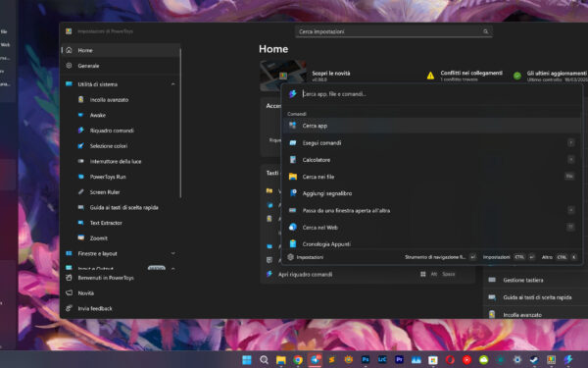
Task: Open Telegram from the taskbar
Action: pyautogui.click(x=315, y=360)
